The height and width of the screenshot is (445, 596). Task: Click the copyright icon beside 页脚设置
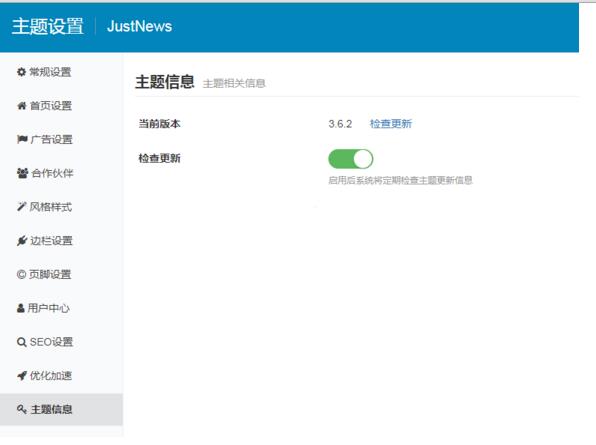21,274
